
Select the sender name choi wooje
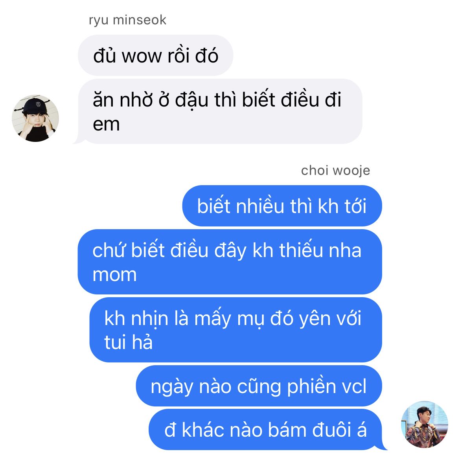pos(335,170)
